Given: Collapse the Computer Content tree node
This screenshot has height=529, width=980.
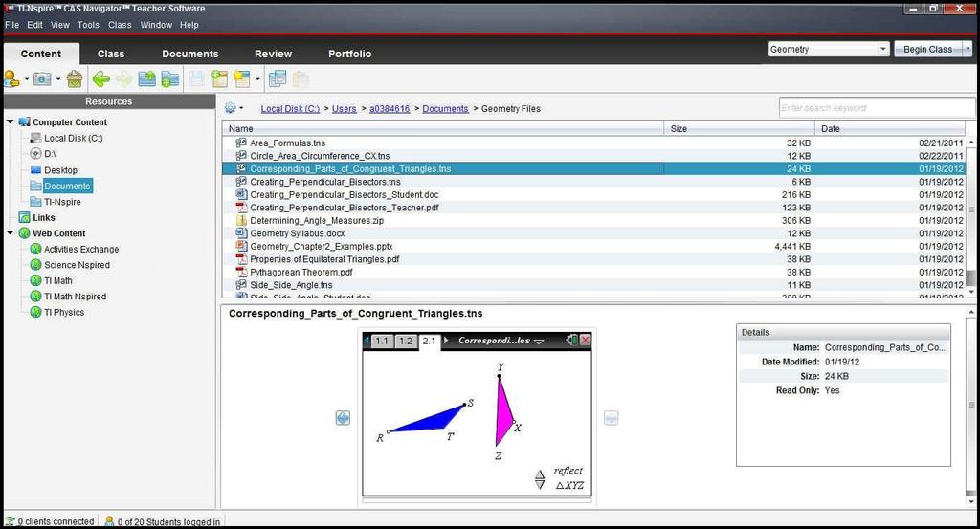Looking at the screenshot, I should 10,121.
